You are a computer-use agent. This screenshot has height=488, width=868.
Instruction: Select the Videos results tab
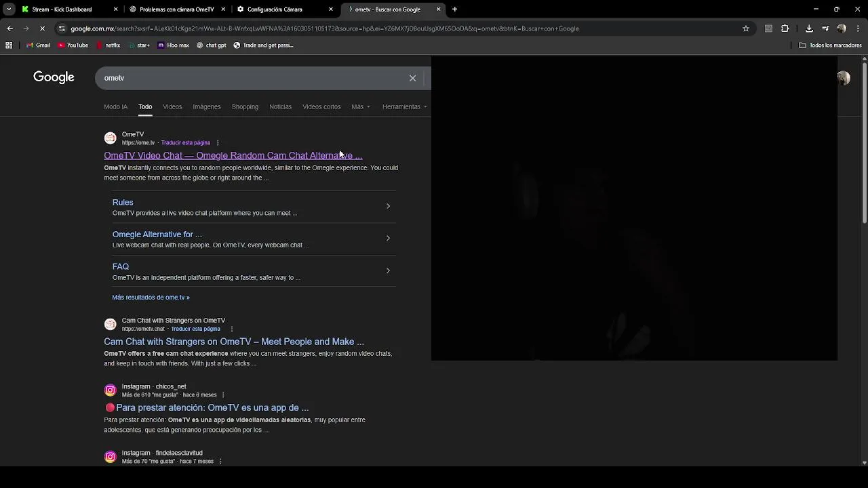[172, 106]
